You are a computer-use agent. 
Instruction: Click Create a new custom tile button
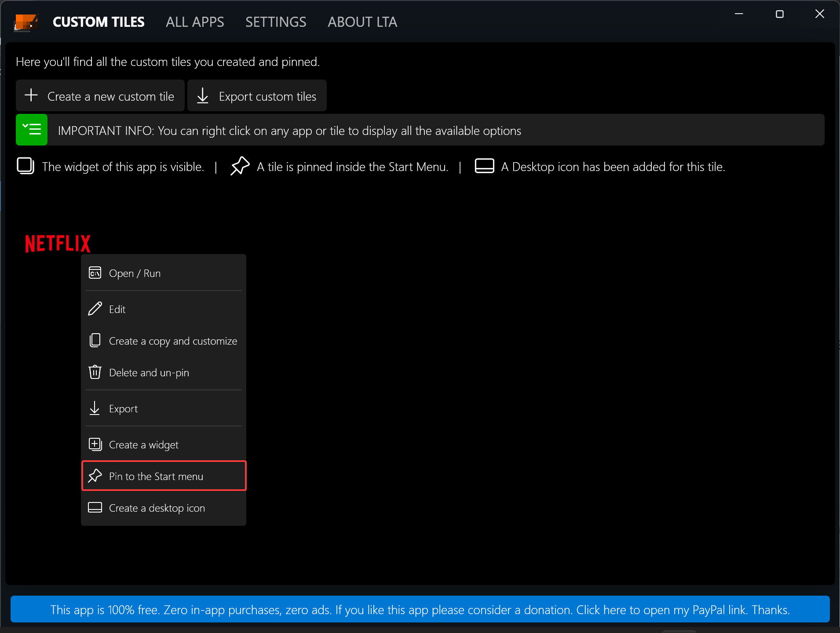click(x=100, y=95)
